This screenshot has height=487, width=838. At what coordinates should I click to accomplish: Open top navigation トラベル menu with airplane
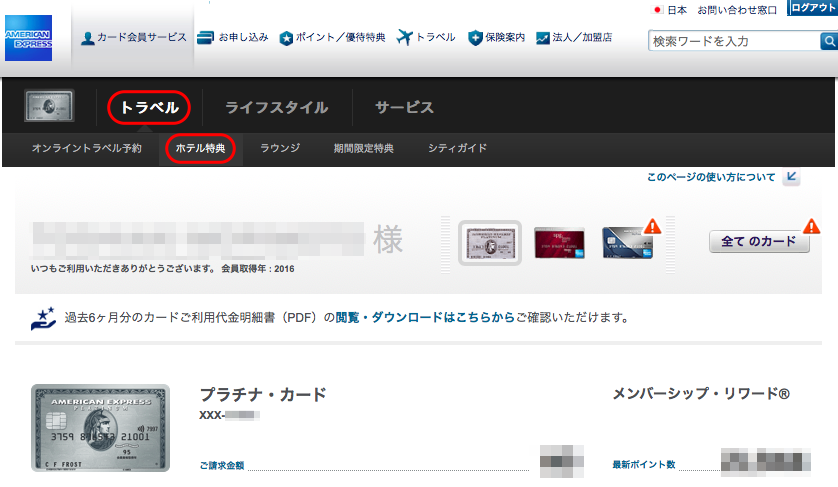426,37
